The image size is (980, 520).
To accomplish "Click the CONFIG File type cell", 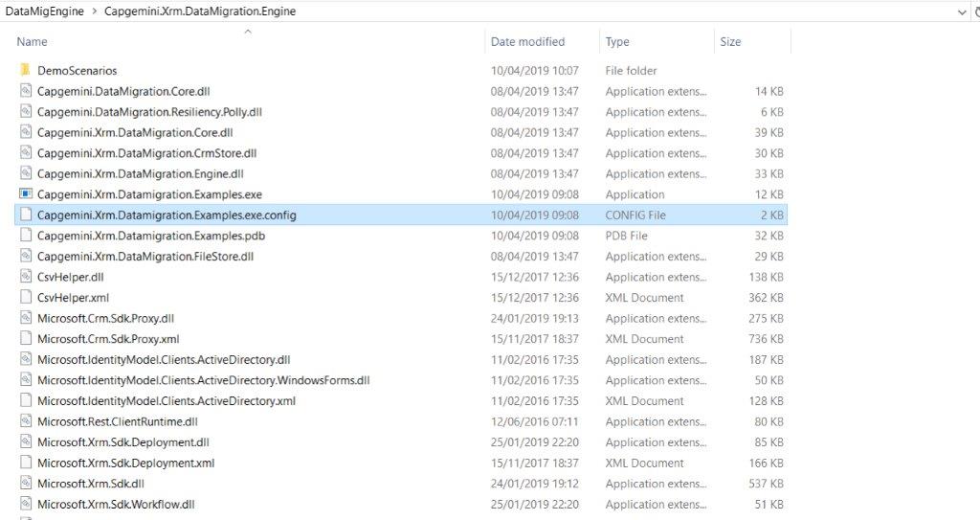I will pyautogui.click(x=635, y=215).
